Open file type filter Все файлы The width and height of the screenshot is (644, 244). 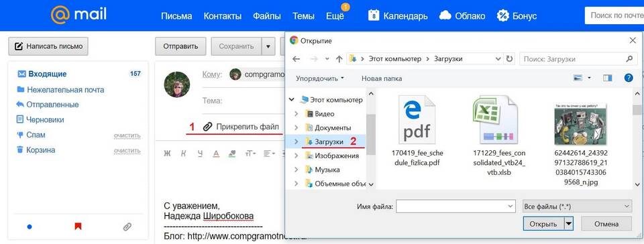(x=576, y=206)
